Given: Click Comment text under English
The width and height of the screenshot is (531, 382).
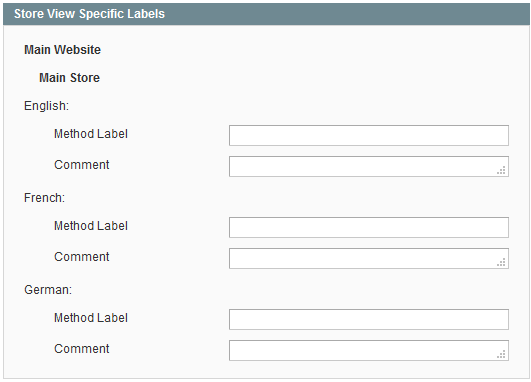Looking at the screenshot, I should click(82, 165).
